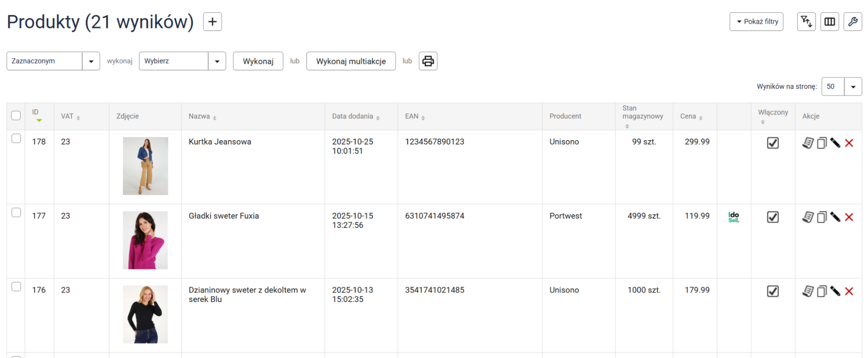
Task: Click the plus icon to add product
Action: [x=212, y=22]
